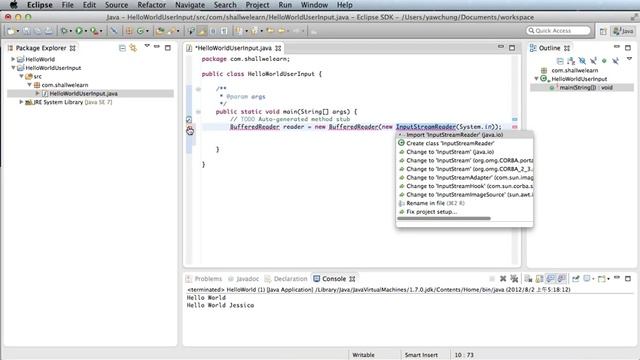Click Remove All Terminated Launches icon in Console

pos(514,279)
